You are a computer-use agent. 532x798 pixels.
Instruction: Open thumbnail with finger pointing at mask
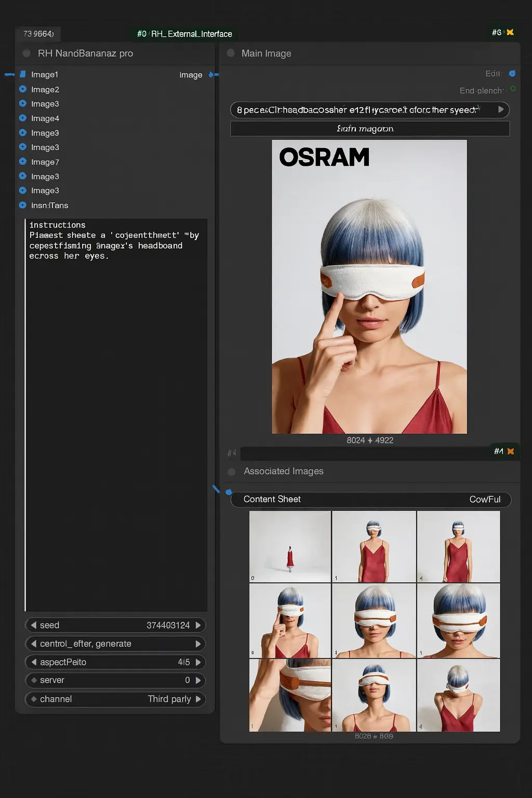tap(290, 620)
